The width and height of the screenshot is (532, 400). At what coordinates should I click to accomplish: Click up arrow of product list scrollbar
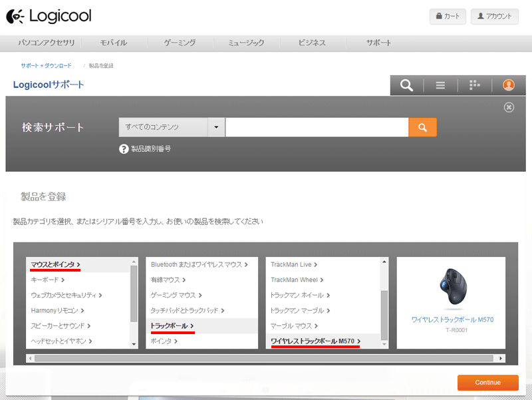click(384, 262)
